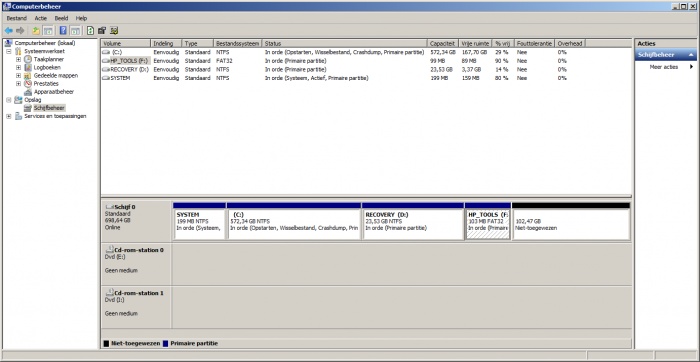Sort by the Status column header
This screenshot has width=700, height=362.
[345, 43]
